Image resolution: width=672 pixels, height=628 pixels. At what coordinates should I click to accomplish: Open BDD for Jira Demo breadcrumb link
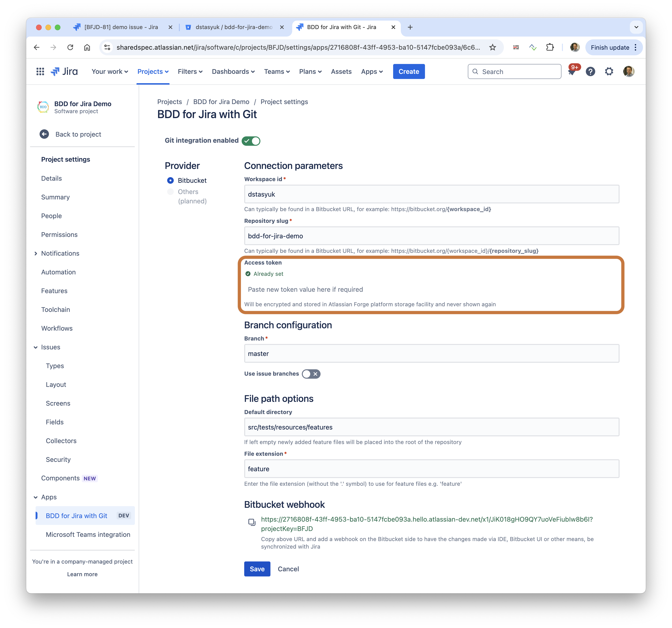click(x=221, y=102)
